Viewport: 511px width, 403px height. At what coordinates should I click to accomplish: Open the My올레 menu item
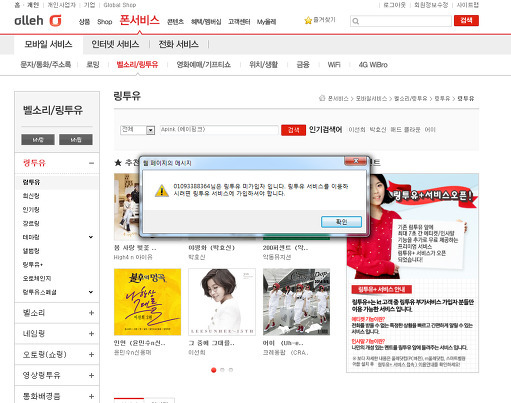tap(266, 22)
